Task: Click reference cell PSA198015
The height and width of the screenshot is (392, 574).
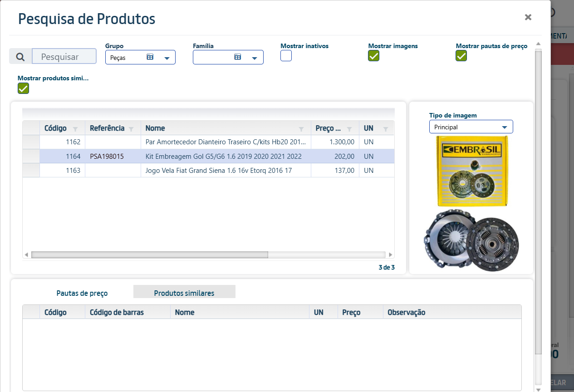Action: (x=113, y=157)
